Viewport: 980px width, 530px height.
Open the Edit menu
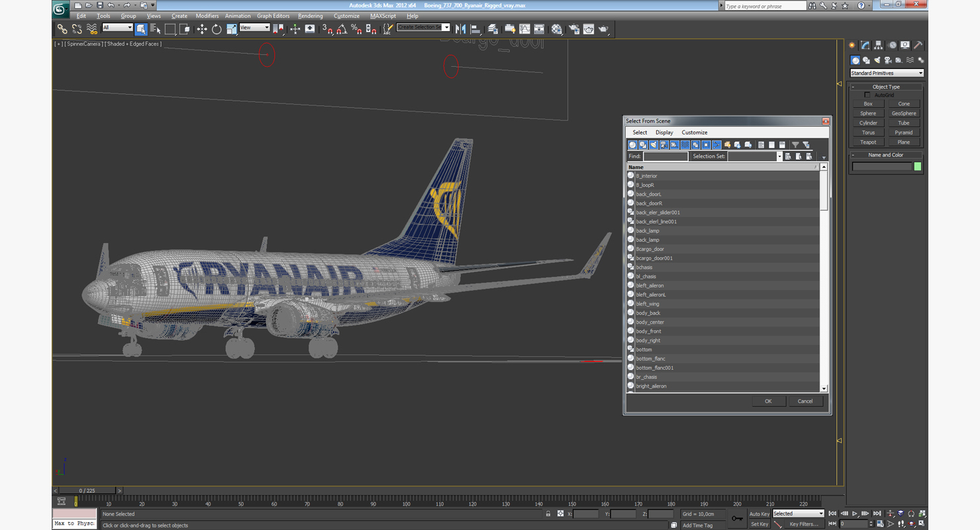(81, 16)
